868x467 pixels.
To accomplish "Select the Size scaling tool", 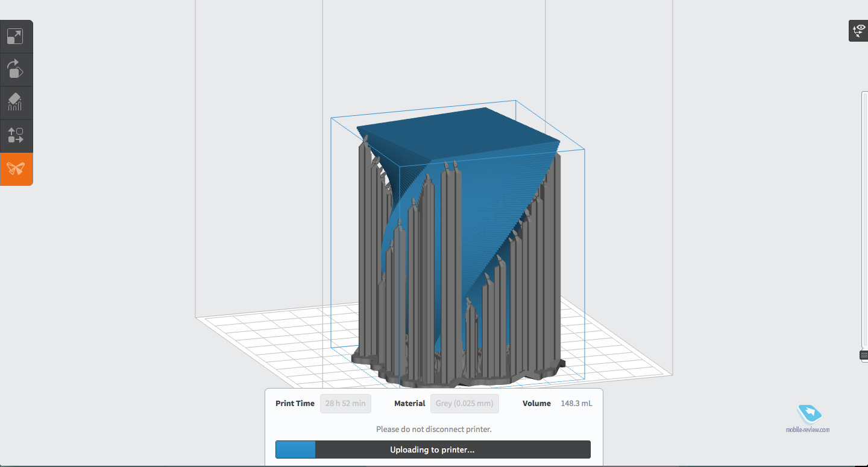I will pyautogui.click(x=15, y=37).
